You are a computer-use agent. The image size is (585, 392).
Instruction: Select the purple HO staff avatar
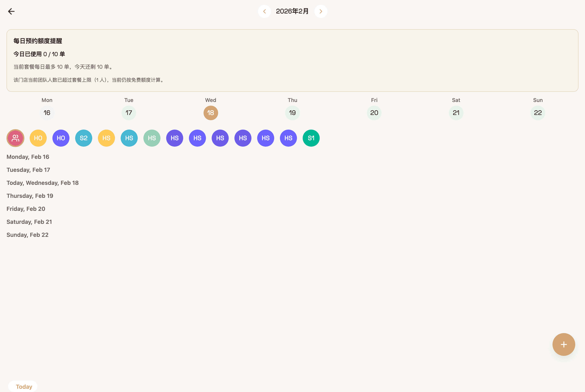tap(61, 138)
